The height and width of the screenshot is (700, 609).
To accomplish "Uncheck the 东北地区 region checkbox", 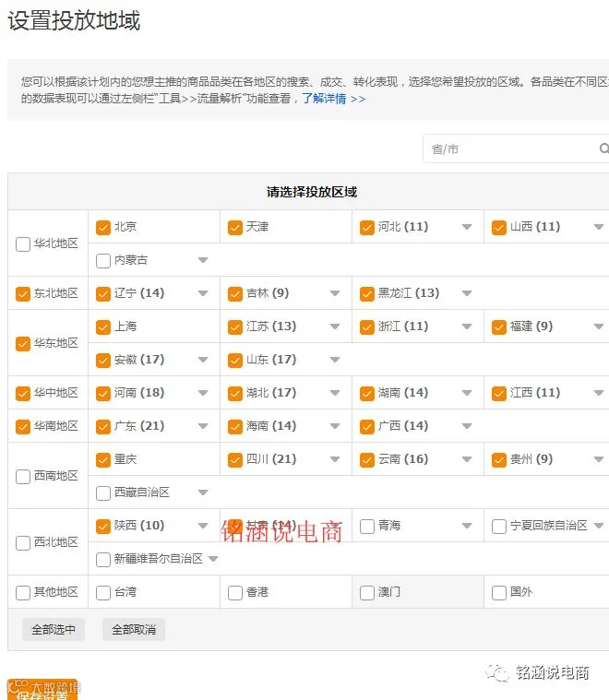I will pos(23,294).
